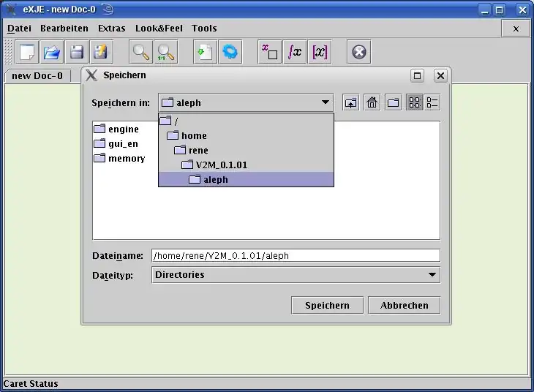Click into the Dateiname text field
534x392 pixels.
pyautogui.click(x=296, y=255)
